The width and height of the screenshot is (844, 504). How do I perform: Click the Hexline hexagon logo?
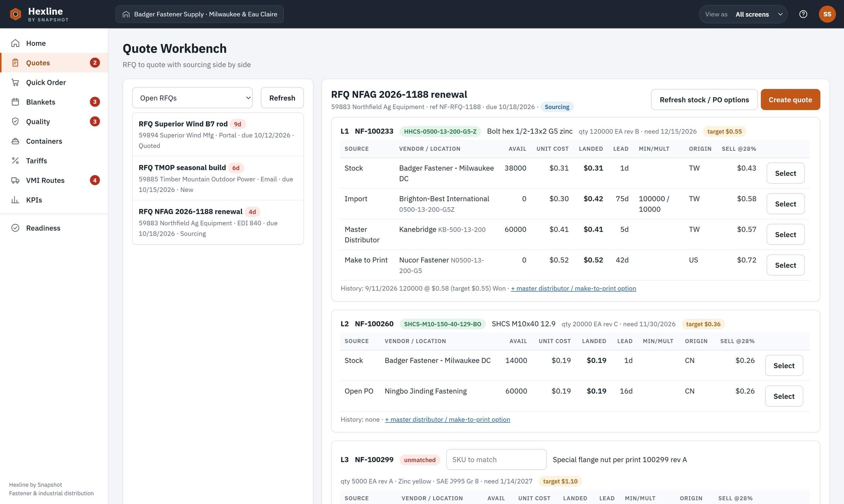[x=15, y=14]
